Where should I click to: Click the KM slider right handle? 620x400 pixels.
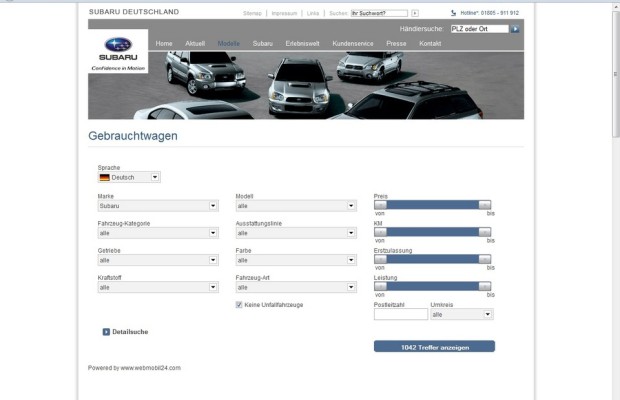(485, 232)
